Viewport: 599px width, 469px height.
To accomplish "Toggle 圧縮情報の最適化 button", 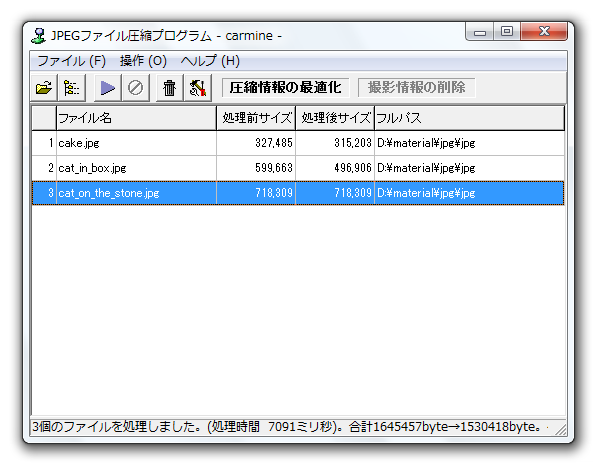I will click(285, 87).
